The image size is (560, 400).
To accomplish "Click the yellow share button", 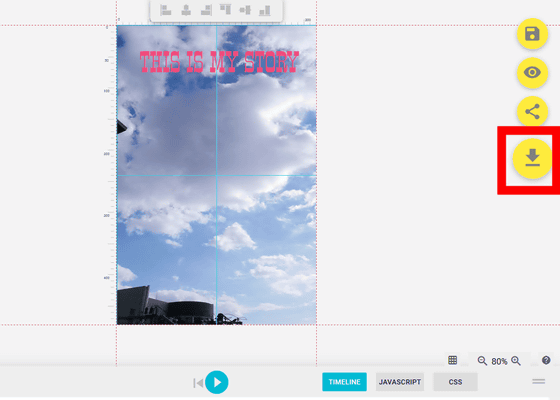I will click(x=532, y=111).
